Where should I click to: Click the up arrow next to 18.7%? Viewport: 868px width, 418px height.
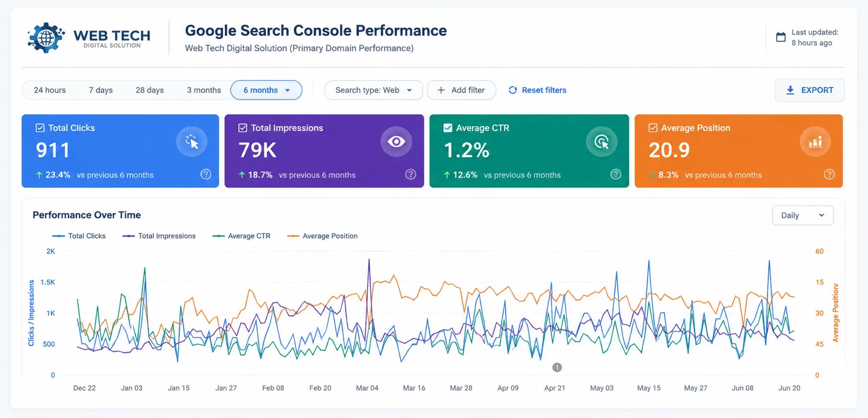[x=242, y=175]
